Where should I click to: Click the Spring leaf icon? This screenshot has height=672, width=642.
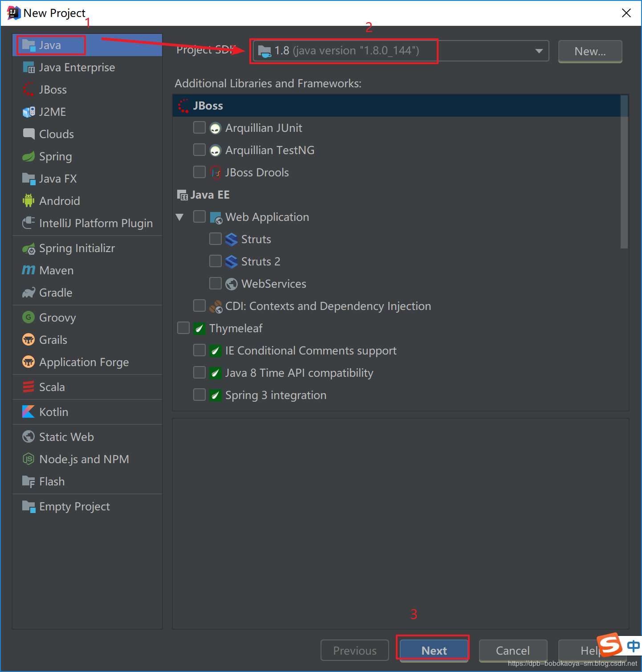(x=28, y=156)
